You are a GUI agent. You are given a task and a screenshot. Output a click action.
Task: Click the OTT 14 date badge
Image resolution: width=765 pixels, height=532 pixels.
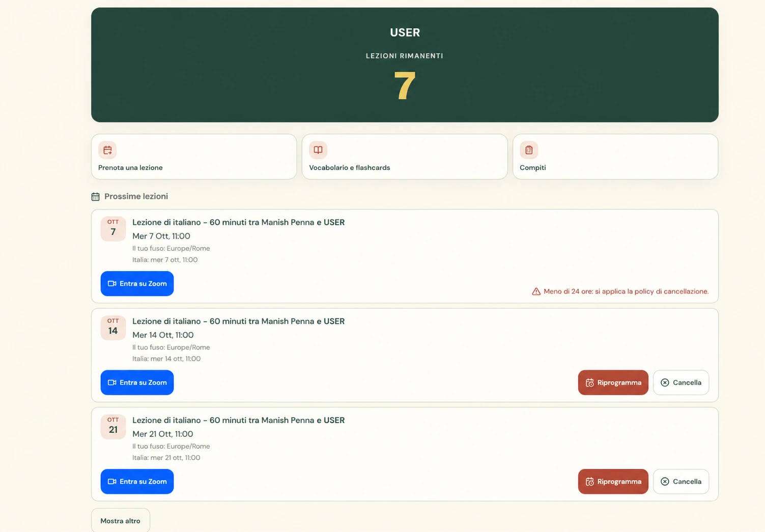(x=113, y=328)
